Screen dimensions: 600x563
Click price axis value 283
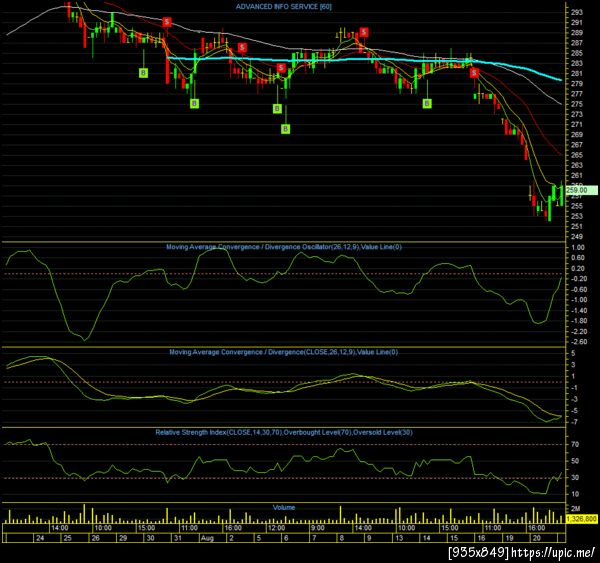(577, 63)
